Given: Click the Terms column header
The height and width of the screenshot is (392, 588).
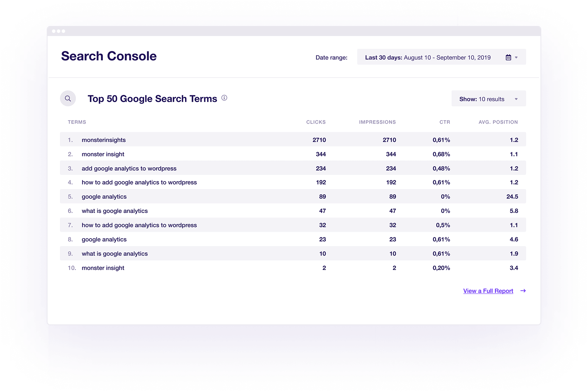Looking at the screenshot, I should [x=77, y=122].
